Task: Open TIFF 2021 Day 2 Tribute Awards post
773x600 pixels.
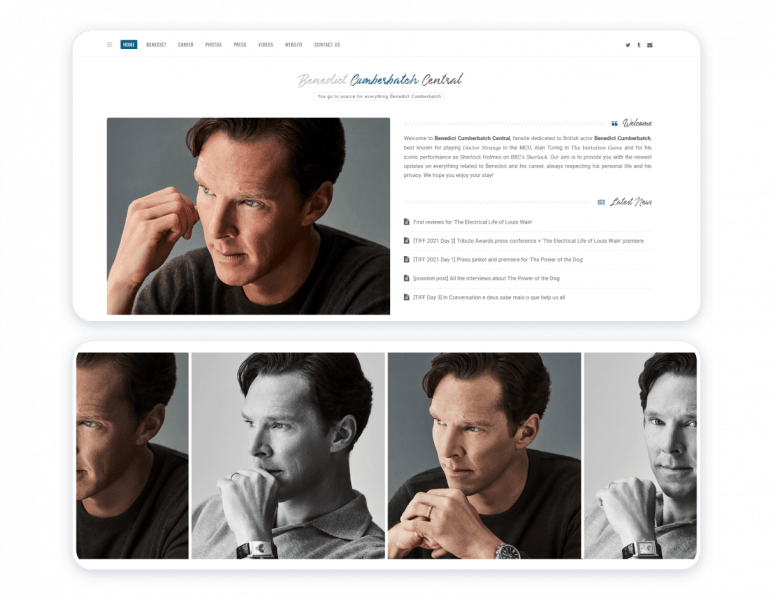Action: click(x=528, y=241)
